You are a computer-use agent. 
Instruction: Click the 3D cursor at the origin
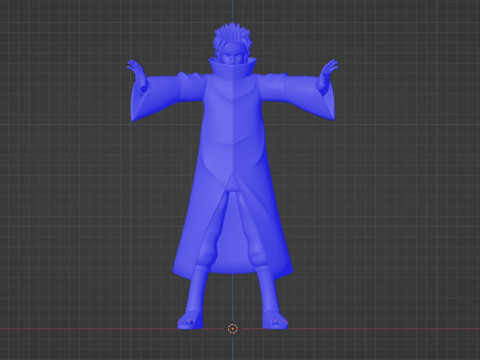tap(232, 329)
